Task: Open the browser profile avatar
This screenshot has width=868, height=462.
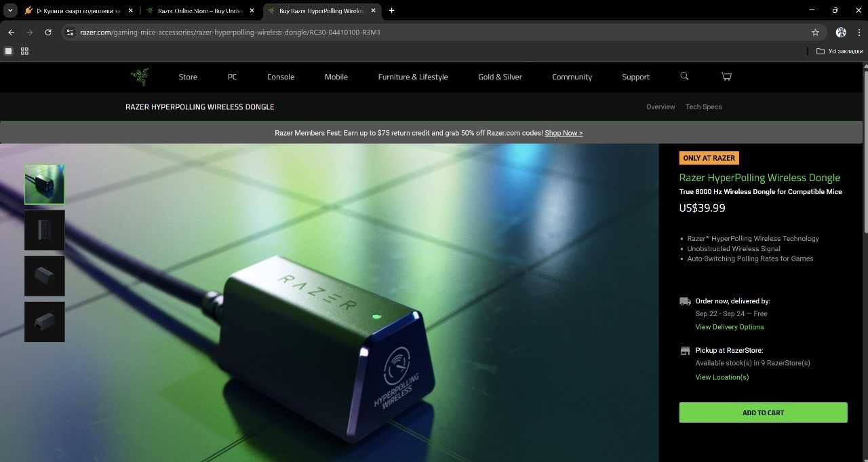Action: pos(841,32)
